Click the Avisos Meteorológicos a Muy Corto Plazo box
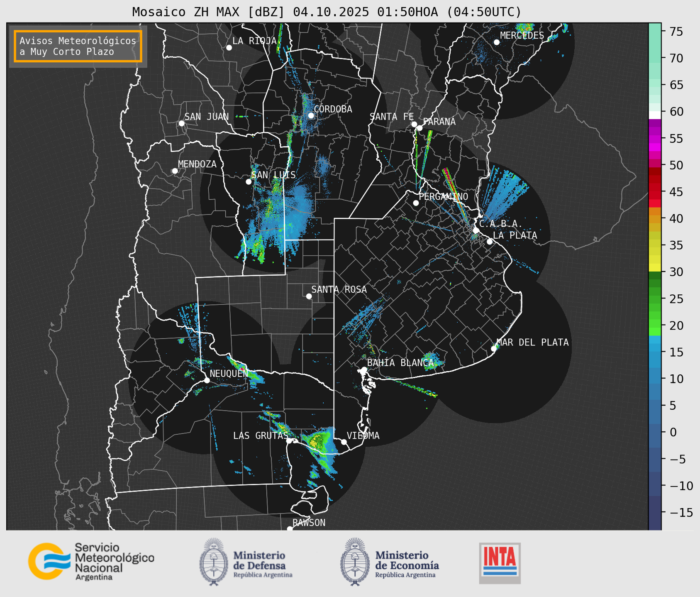The width and height of the screenshot is (700, 597). tap(78, 46)
